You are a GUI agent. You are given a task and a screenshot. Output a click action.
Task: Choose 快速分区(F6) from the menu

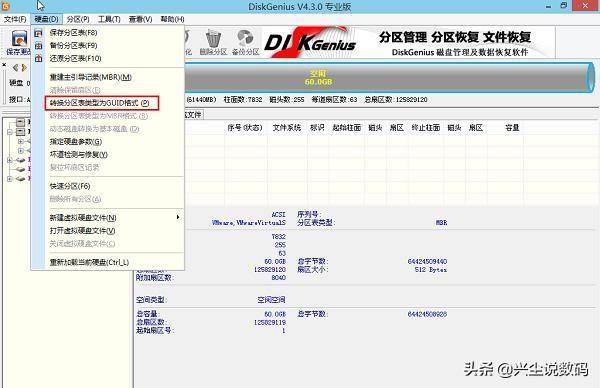70,186
